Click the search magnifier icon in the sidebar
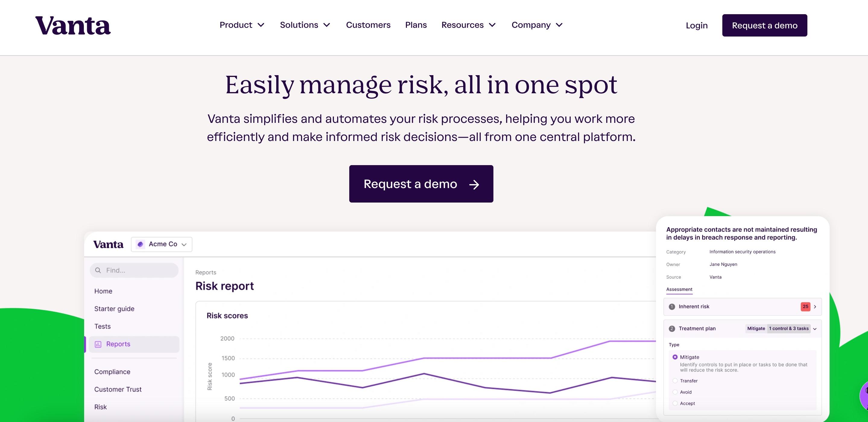The height and width of the screenshot is (422, 868). pyautogui.click(x=98, y=270)
